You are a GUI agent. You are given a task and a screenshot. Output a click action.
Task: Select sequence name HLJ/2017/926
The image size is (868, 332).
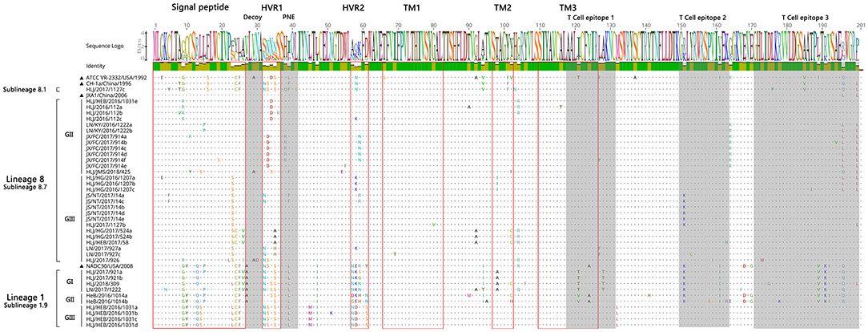pyautogui.click(x=102, y=259)
